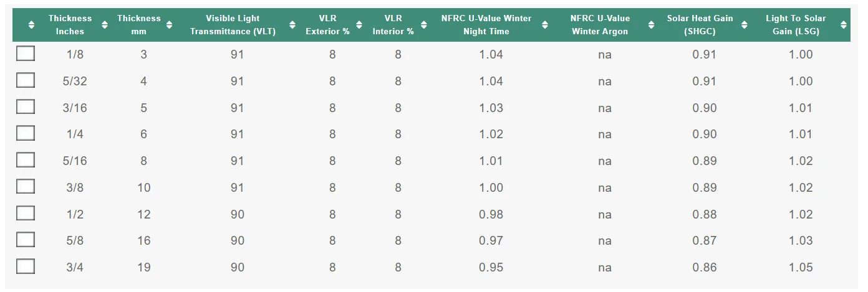Screen dimensions: 868x292
Task: Click the 1.05 LSG value cell
Action: pyautogui.click(x=801, y=267)
